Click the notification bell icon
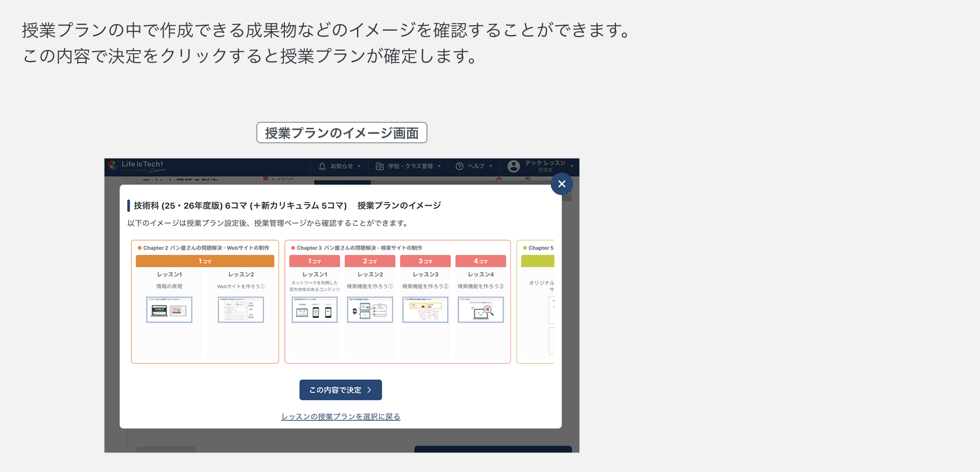The height and width of the screenshot is (472, 980). pyautogui.click(x=322, y=166)
